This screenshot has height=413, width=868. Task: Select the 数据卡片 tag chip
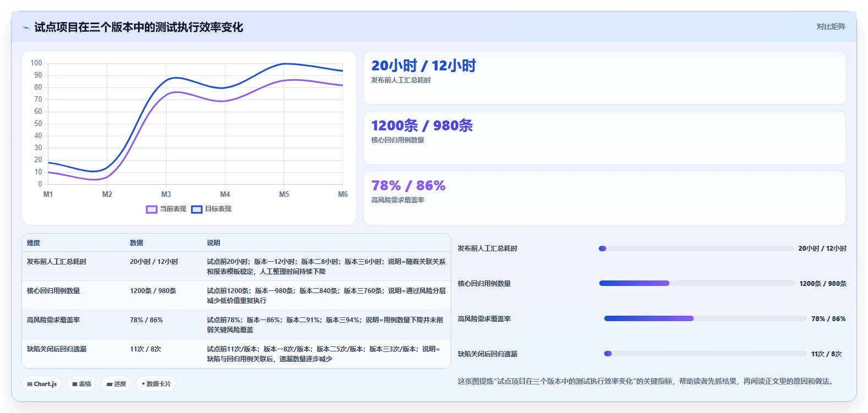tap(156, 384)
